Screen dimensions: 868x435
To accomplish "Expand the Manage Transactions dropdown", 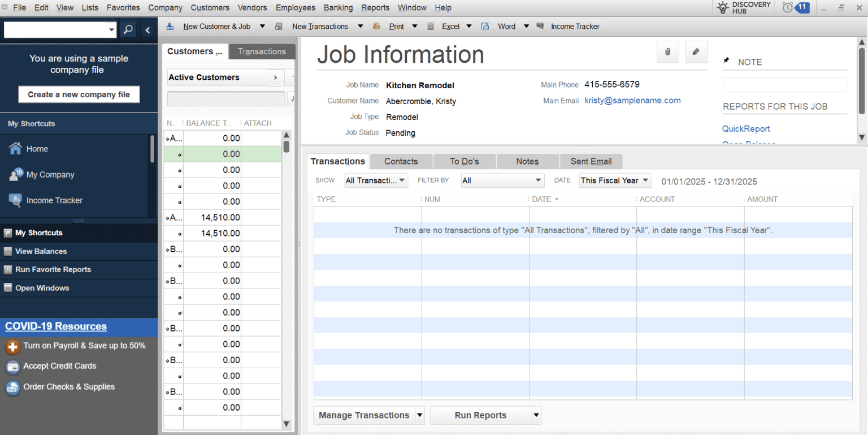I will 420,415.
